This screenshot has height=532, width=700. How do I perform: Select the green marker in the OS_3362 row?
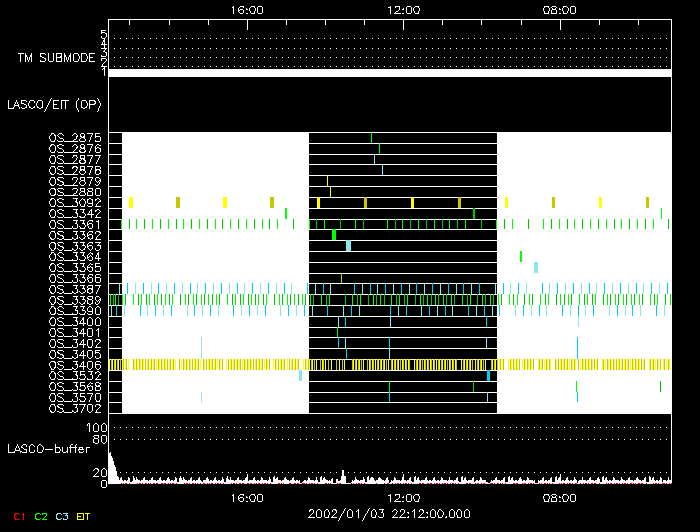tap(334, 235)
